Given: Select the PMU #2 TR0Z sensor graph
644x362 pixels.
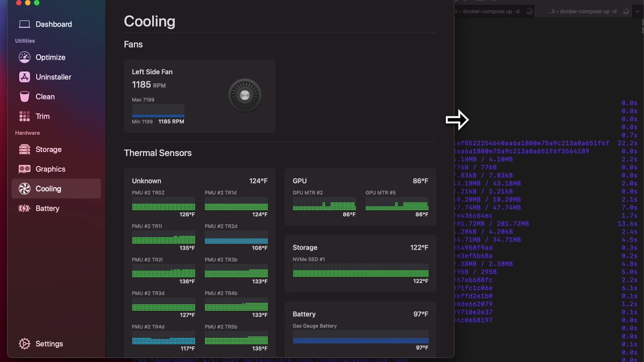Looking at the screenshot, I should pos(164,204).
